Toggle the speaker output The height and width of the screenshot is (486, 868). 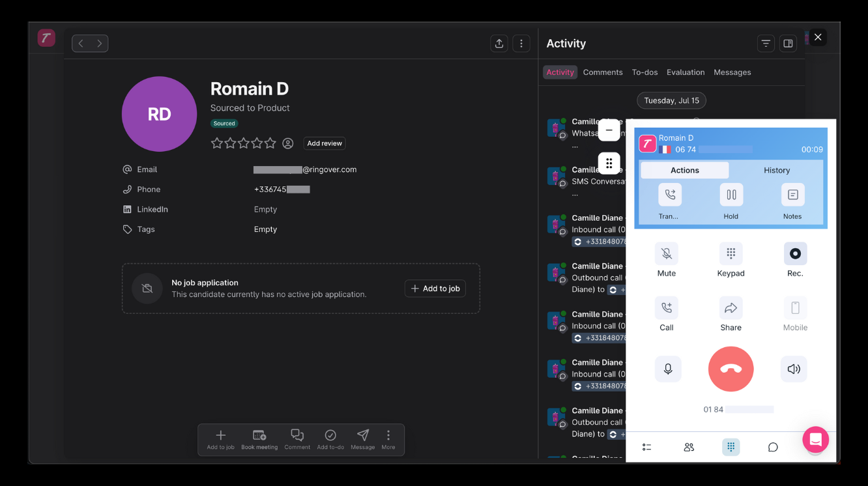click(793, 369)
